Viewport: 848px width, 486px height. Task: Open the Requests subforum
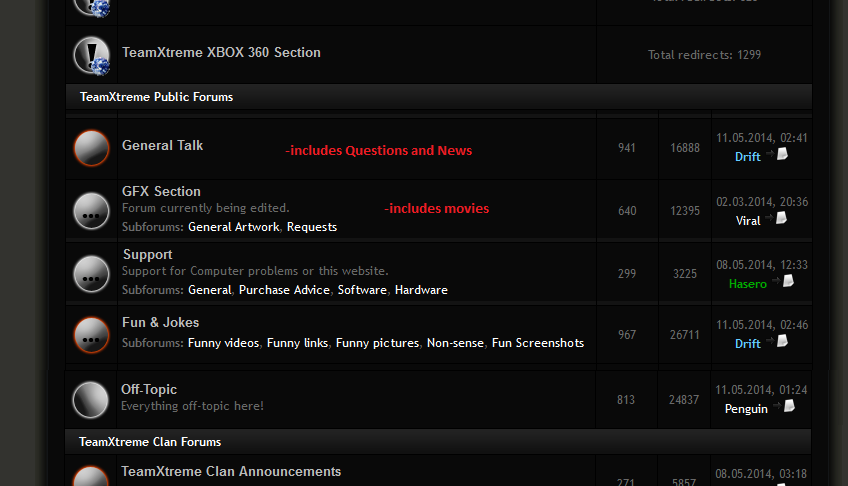(312, 227)
